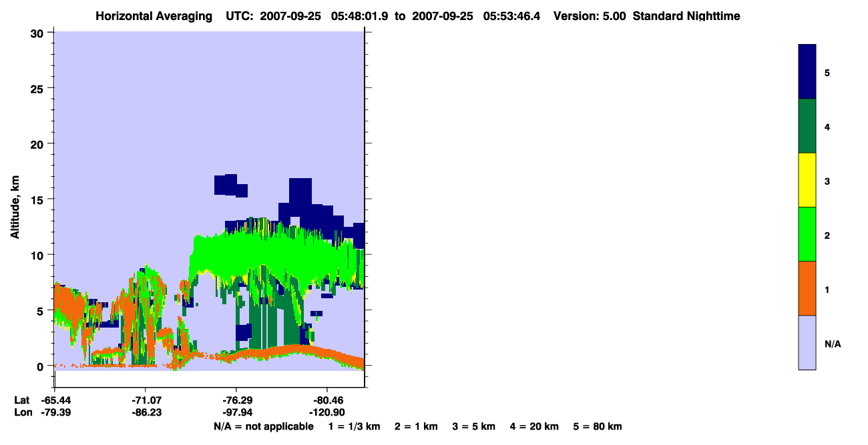Click the bright green color bar segment labeled 2
Image resolution: width=868 pixels, height=445 pixels.
(x=807, y=234)
